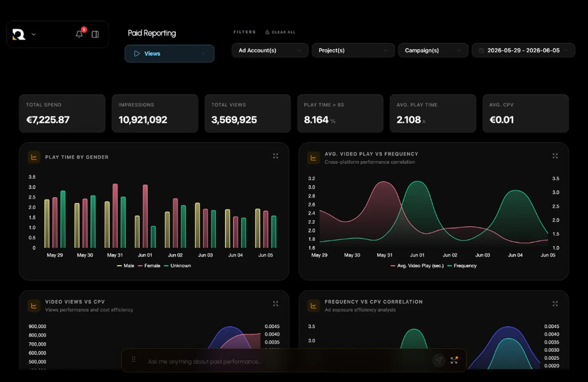
Task: Click the drag handle on the chat bar
Action: 134,359
